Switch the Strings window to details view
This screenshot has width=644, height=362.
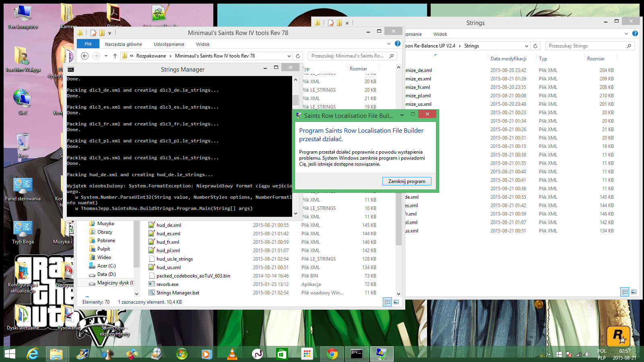click(x=625, y=292)
